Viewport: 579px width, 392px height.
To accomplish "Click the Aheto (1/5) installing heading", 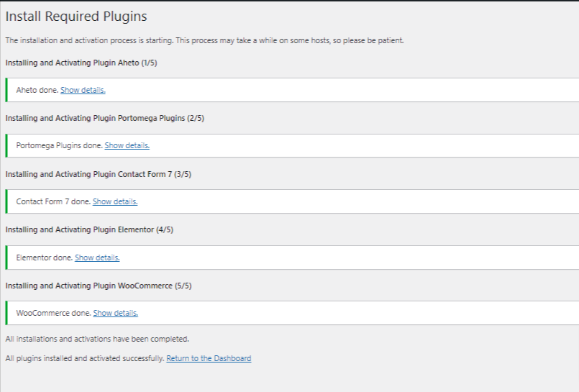I will 81,63.
